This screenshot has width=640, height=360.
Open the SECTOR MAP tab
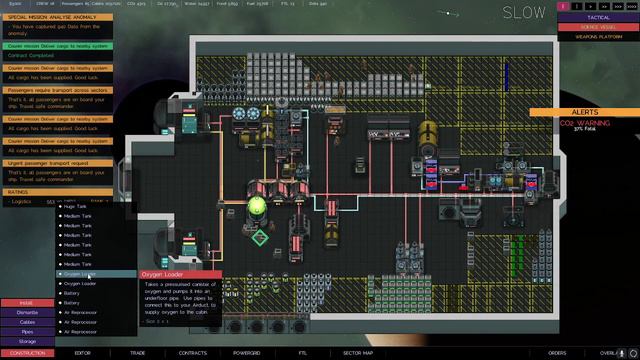click(358, 353)
